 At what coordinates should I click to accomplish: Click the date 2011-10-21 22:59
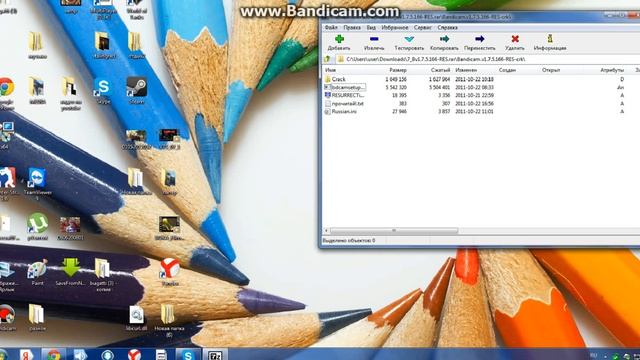point(474,95)
